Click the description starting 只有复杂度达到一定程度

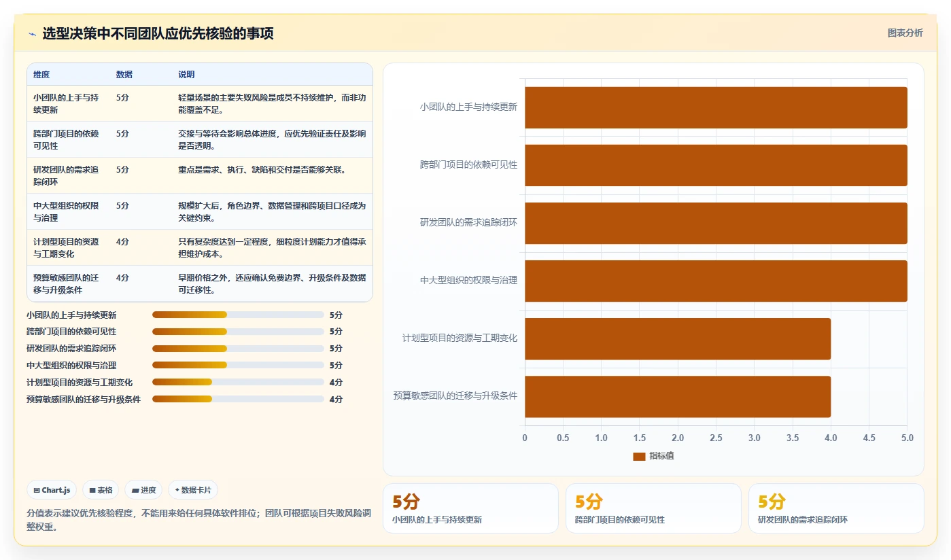(x=272, y=247)
